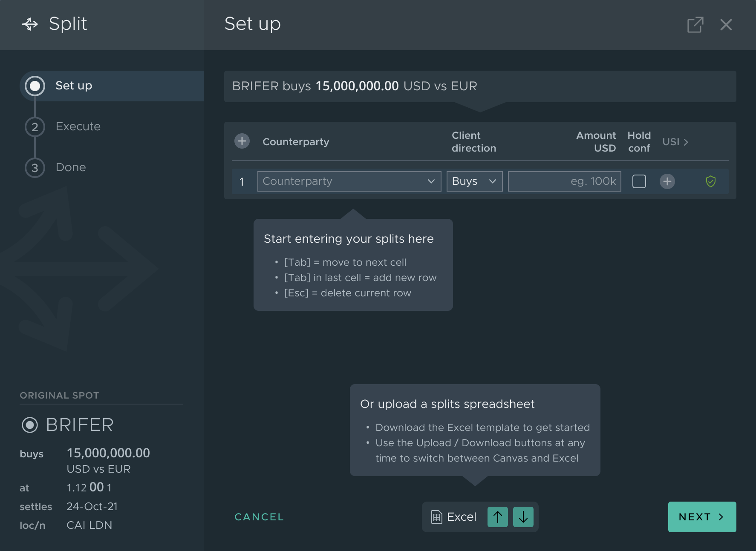Click the CANCEL button

pos(259,517)
